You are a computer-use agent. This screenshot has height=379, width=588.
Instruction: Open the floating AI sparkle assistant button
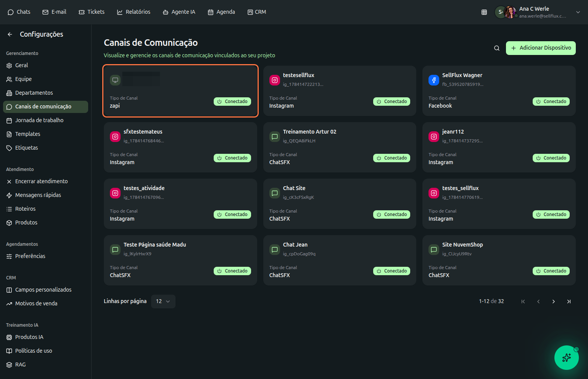click(x=566, y=358)
